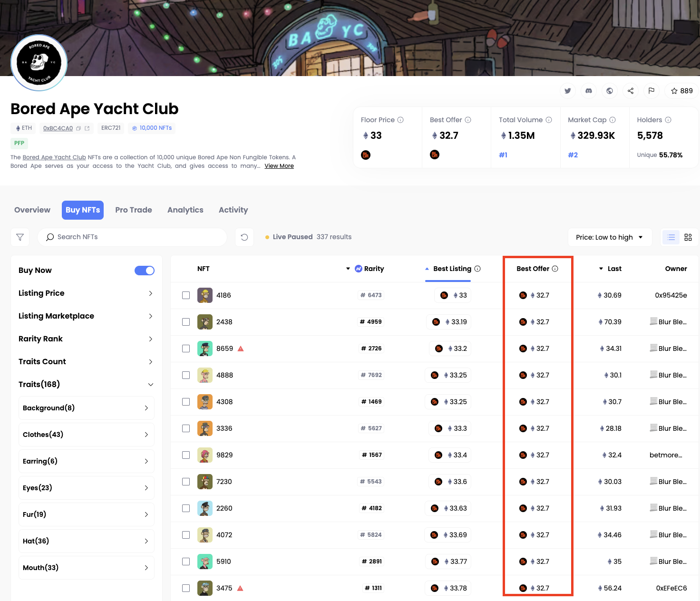This screenshot has width=700, height=601.
Task: Click marketplace icon under Best Offer stat
Action: tap(435, 155)
